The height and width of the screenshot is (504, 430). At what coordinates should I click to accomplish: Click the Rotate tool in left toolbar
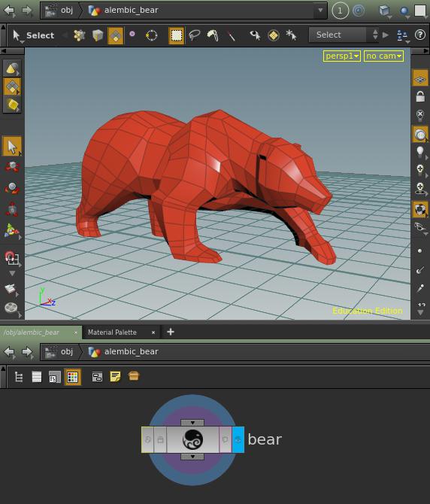12,188
